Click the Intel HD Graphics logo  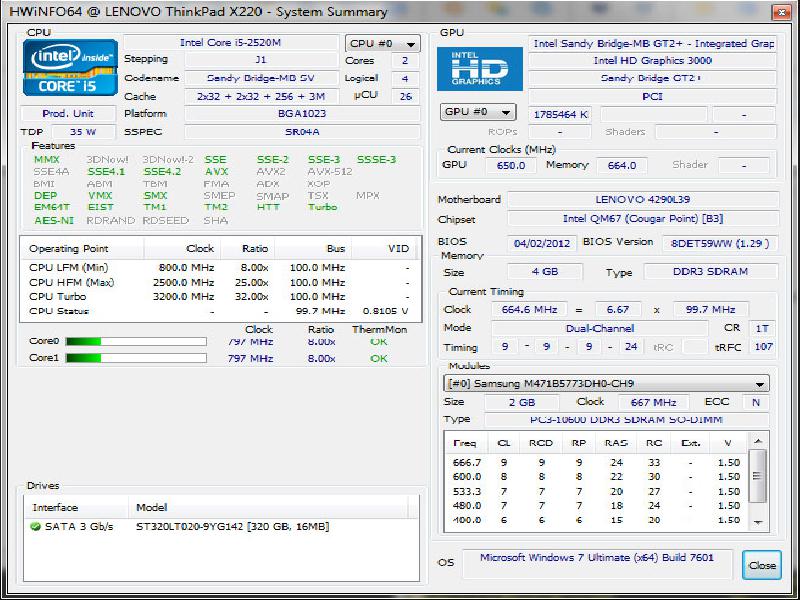click(480, 69)
